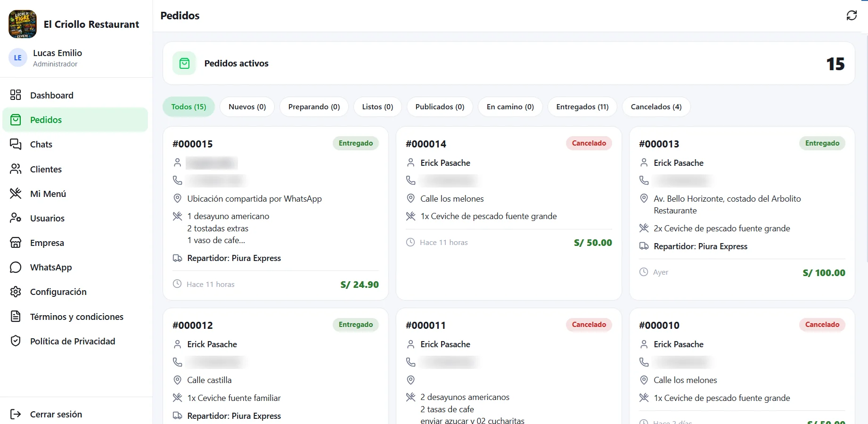Screen dimensions: 868x424
Task: Click the WhatsApp bubble icon in the sidebar
Action: [x=16, y=267]
